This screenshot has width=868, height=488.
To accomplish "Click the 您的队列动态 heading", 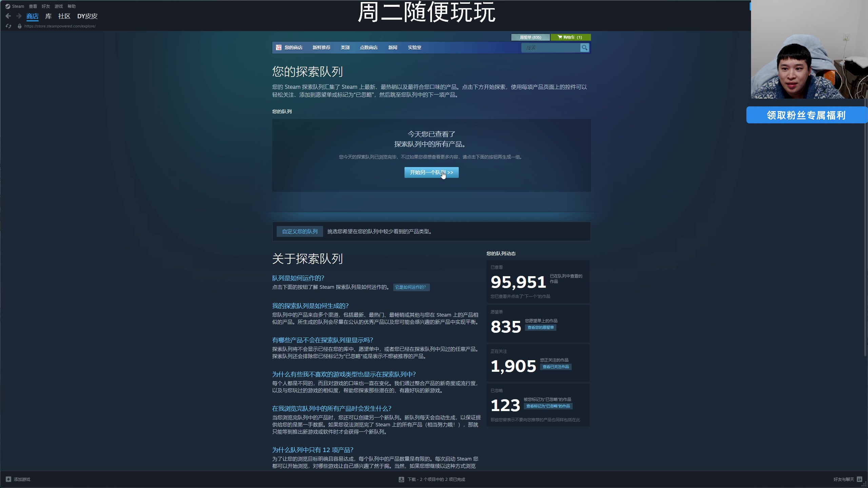I will coord(501,253).
